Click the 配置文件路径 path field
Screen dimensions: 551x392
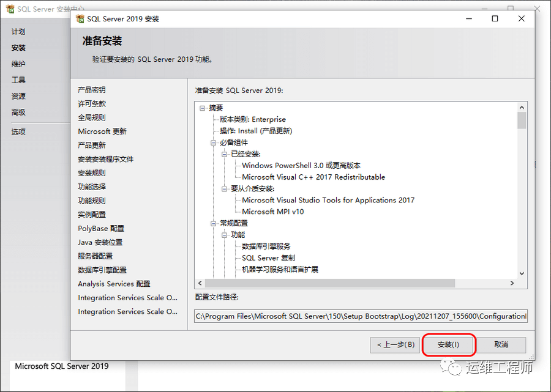[361, 316]
